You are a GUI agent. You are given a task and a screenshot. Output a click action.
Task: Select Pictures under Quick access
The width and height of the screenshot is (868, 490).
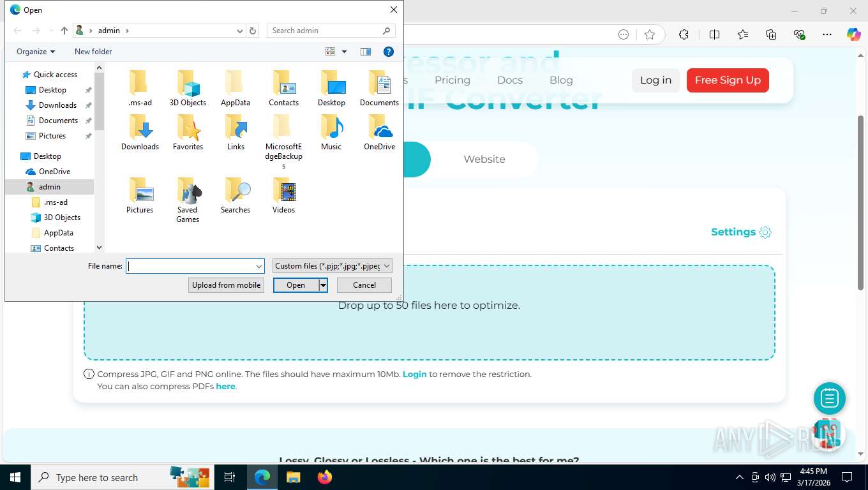tap(52, 136)
